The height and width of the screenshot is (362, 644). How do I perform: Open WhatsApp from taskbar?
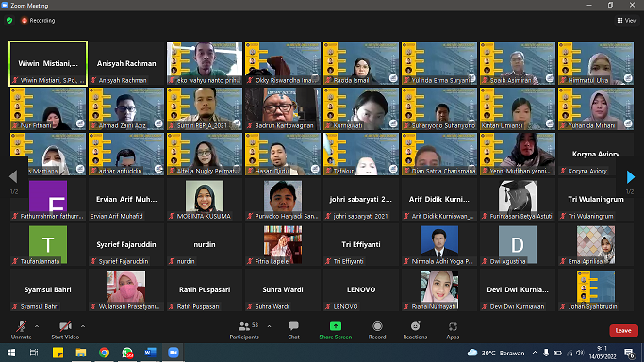pos(127,353)
